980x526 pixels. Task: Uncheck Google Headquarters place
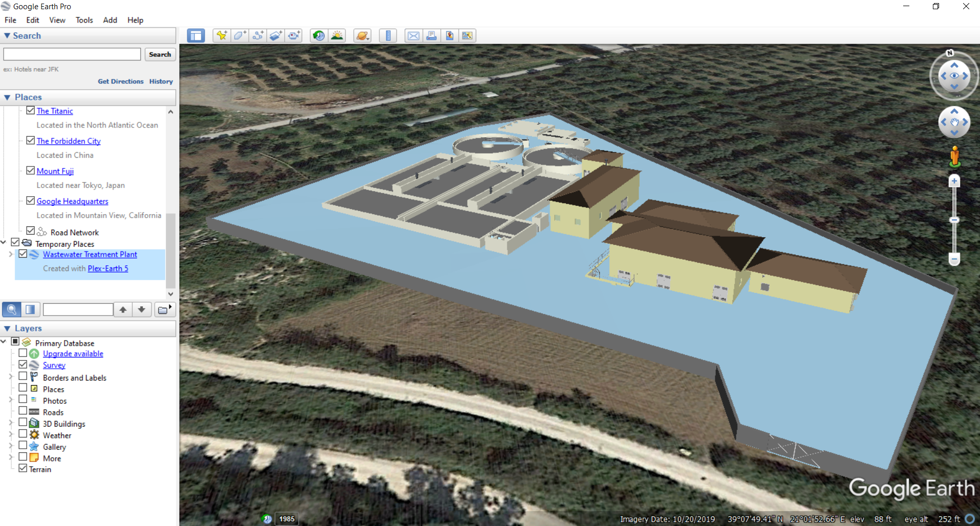[31, 201]
